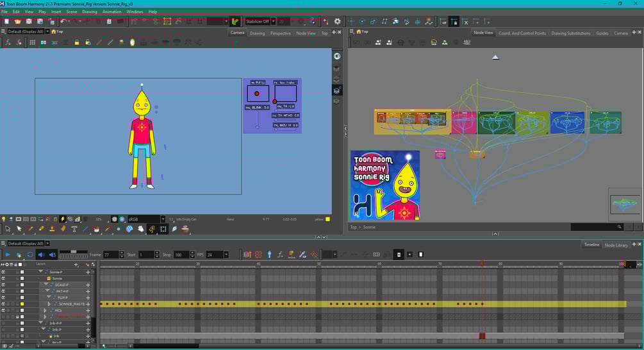The height and width of the screenshot is (350, 644).
Task: Click the playback speed jog slider
Action: (74, 254)
